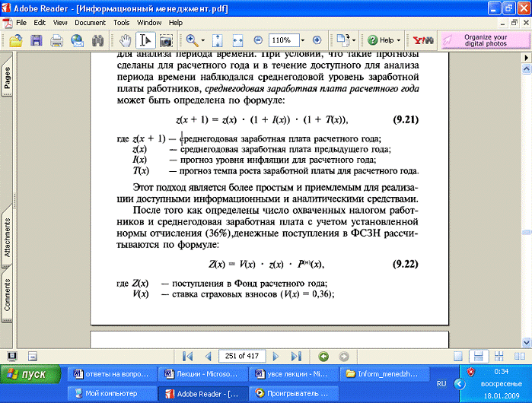532x403 pixels.
Task: Open Organize your digital photos banner
Action: pyautogui.click(x=485, y=40)
